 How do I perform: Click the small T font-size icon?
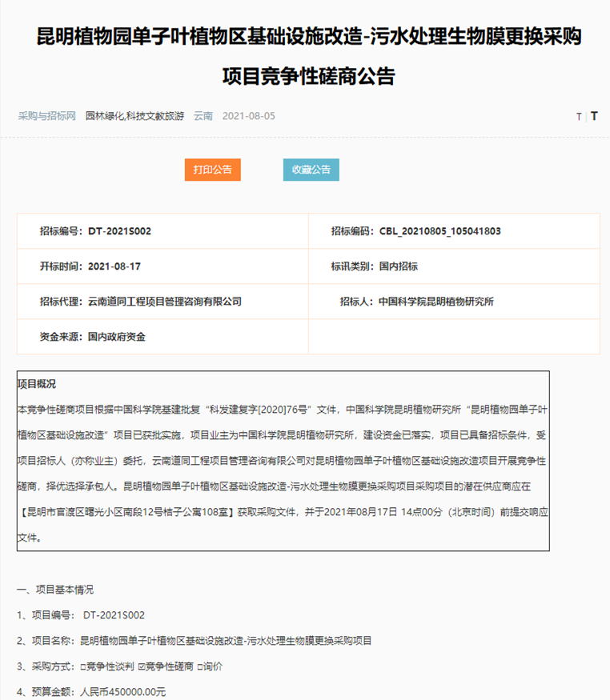coord(579,117)
